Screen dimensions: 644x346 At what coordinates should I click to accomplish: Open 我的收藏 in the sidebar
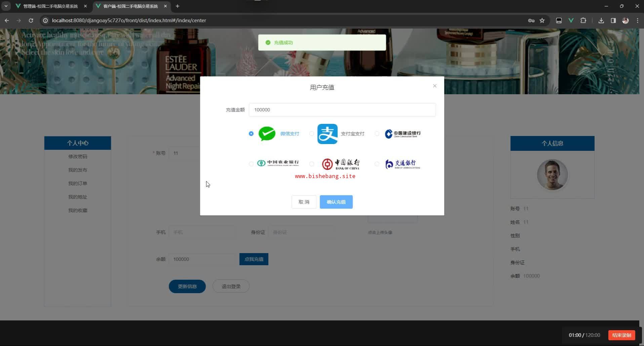click(x=78, y=210)
